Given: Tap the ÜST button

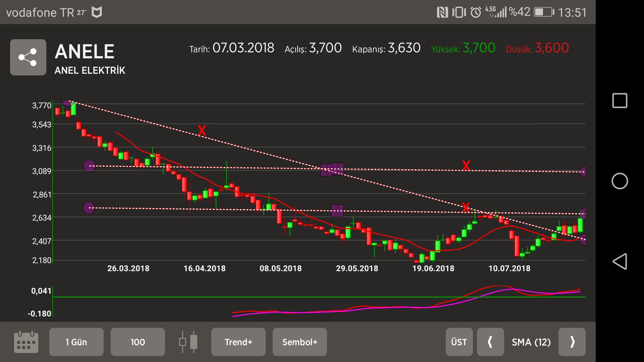Looking at the screenshot, I should point(459,342).
